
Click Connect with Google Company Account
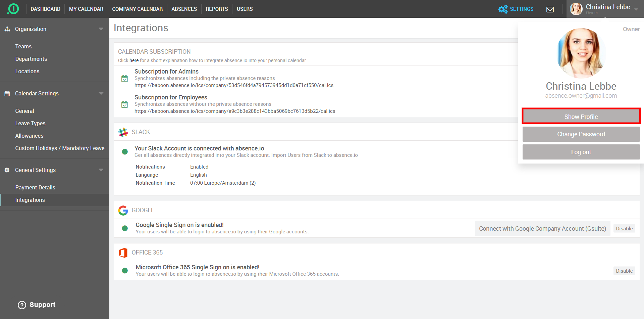point(542,229)
